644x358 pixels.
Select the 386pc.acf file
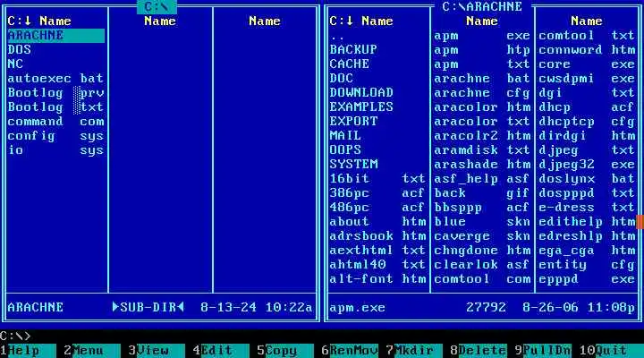pos(377,193)
